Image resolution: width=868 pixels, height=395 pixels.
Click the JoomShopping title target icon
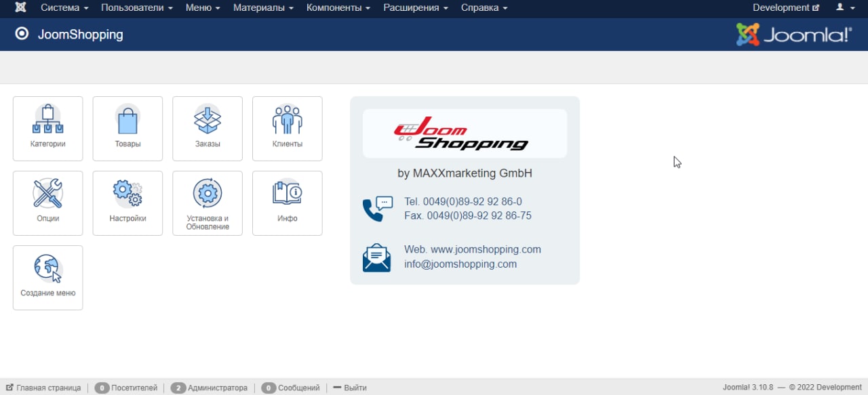pos(22,33)
